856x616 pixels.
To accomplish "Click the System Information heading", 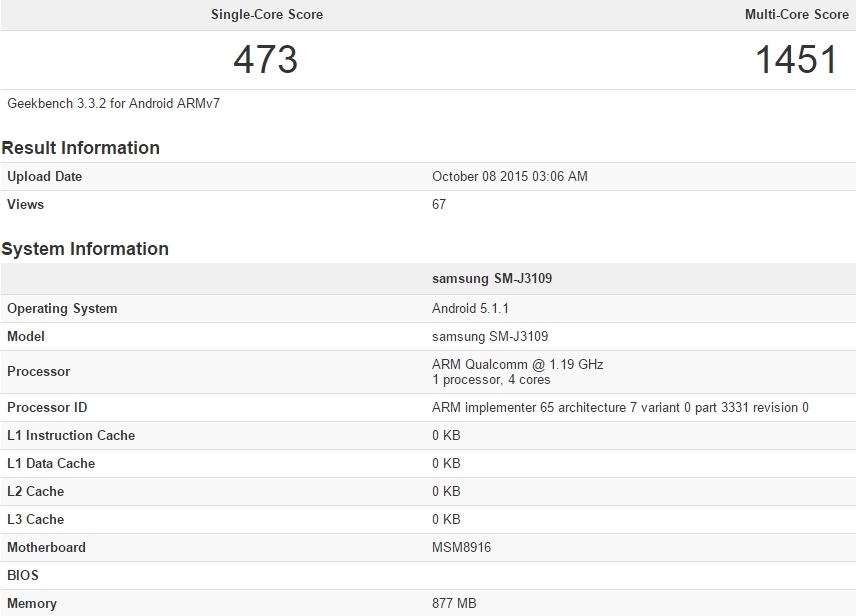I will click(85, 248).
